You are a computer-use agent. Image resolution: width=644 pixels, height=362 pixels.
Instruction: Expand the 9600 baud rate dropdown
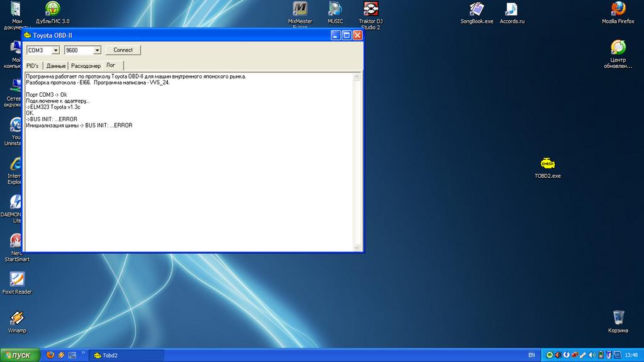pos(97,50)
